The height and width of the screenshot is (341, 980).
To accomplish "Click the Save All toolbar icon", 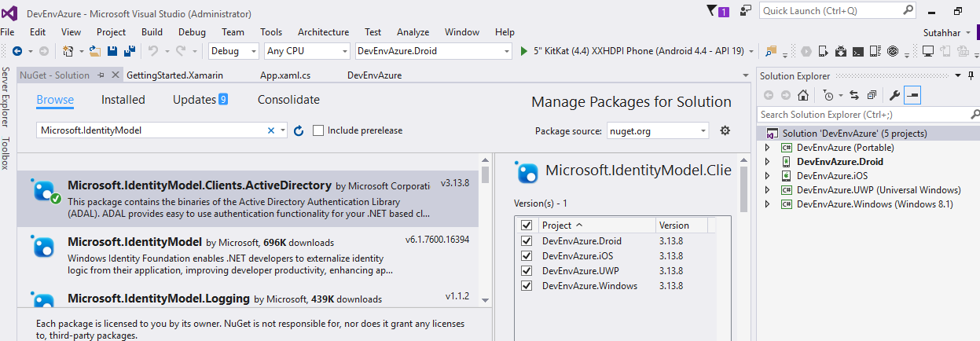I will click(x=129, y=51).
